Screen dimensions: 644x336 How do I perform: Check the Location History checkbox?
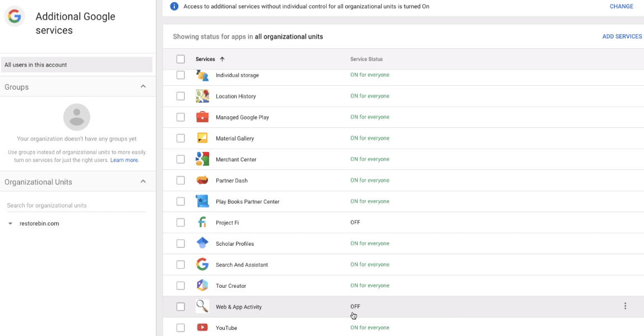pyautogui.click(x=180, y=96)
